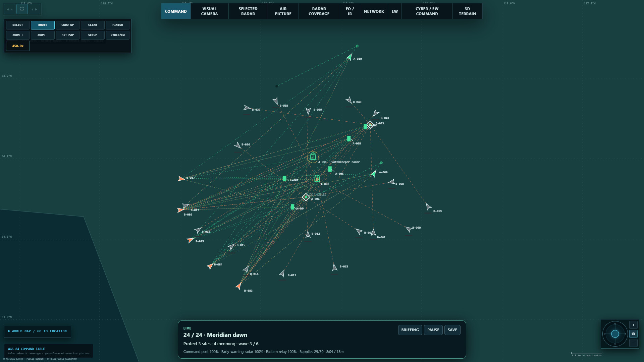This screenshot has height=362, width=644.
Task: Click the Zoom - button
Action: click(43, 35)
